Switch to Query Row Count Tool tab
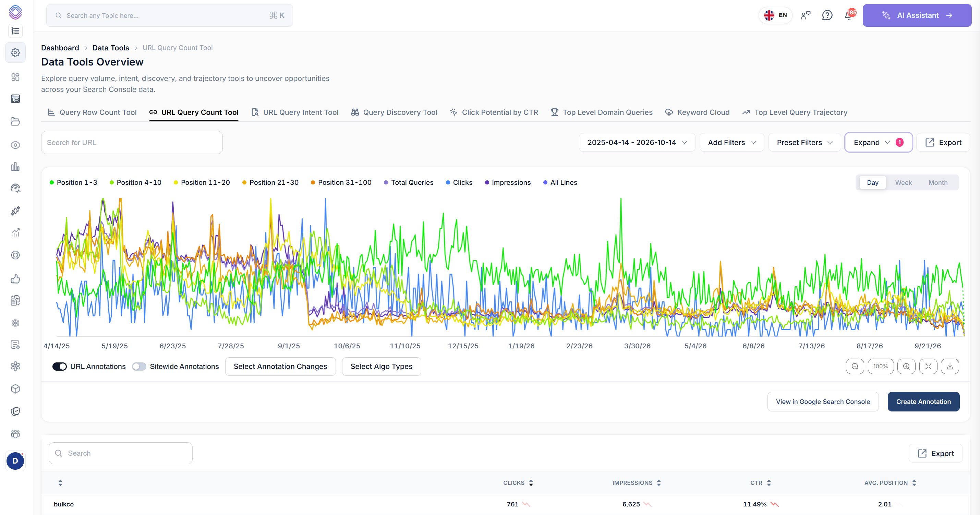This screenshot has width=980, height=515. pos(92,112)
